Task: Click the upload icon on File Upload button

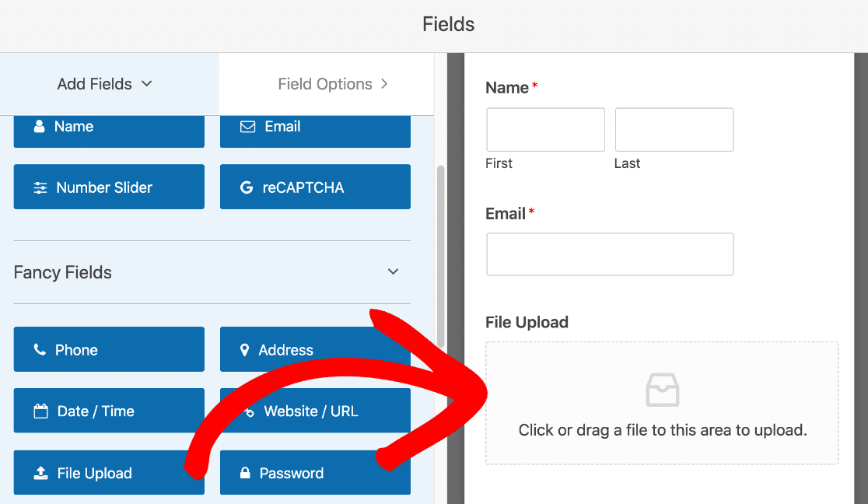Action: click(41, 473)
